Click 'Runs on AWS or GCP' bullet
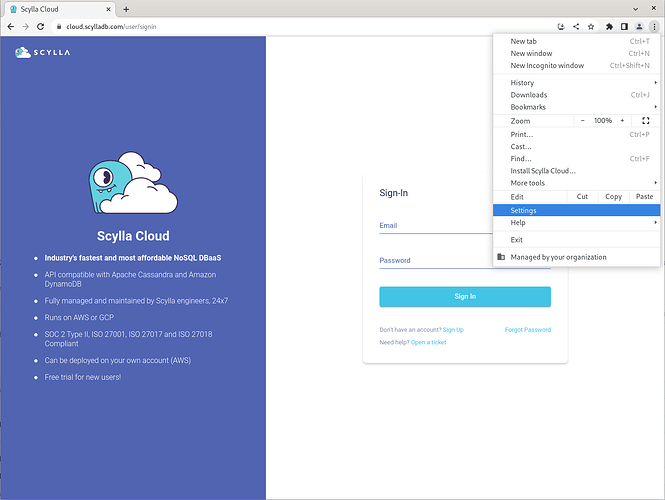 pyautogui.click(x=79, y=318)
